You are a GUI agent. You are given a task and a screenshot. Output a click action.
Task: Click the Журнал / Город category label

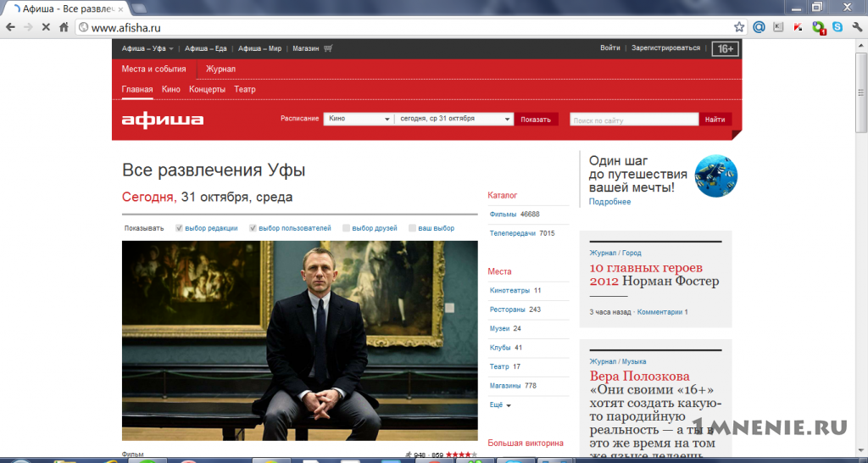(615, 253)
